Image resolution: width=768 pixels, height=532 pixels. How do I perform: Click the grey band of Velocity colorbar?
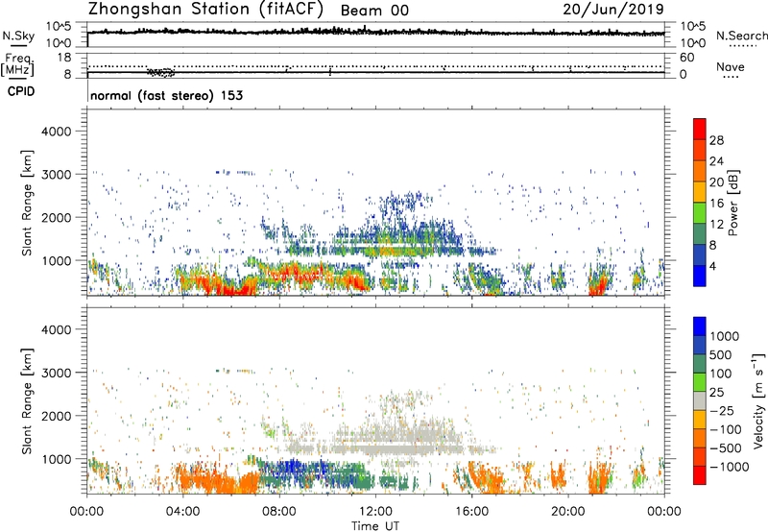coord(700,401)
